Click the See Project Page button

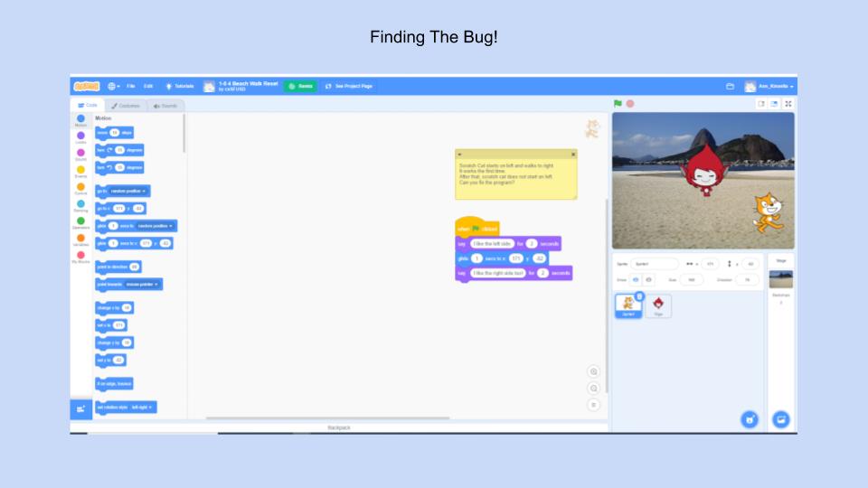(349, 87)
